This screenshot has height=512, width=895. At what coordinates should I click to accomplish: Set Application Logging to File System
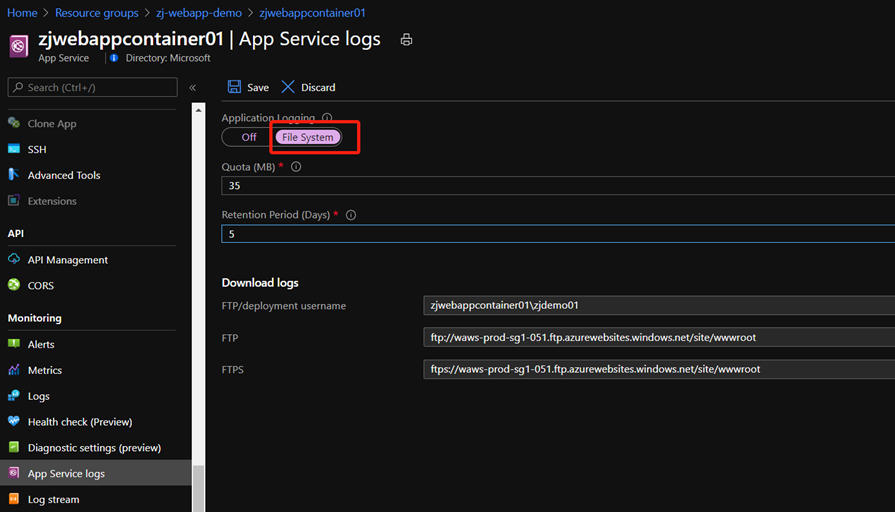308,137
